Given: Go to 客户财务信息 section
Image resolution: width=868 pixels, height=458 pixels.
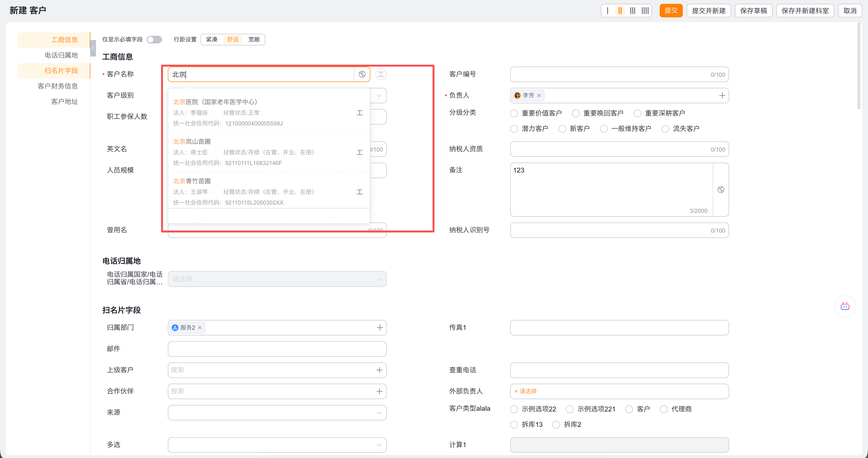Looking at the screenshot, I should pyautogui.click(x=58, y=86).
